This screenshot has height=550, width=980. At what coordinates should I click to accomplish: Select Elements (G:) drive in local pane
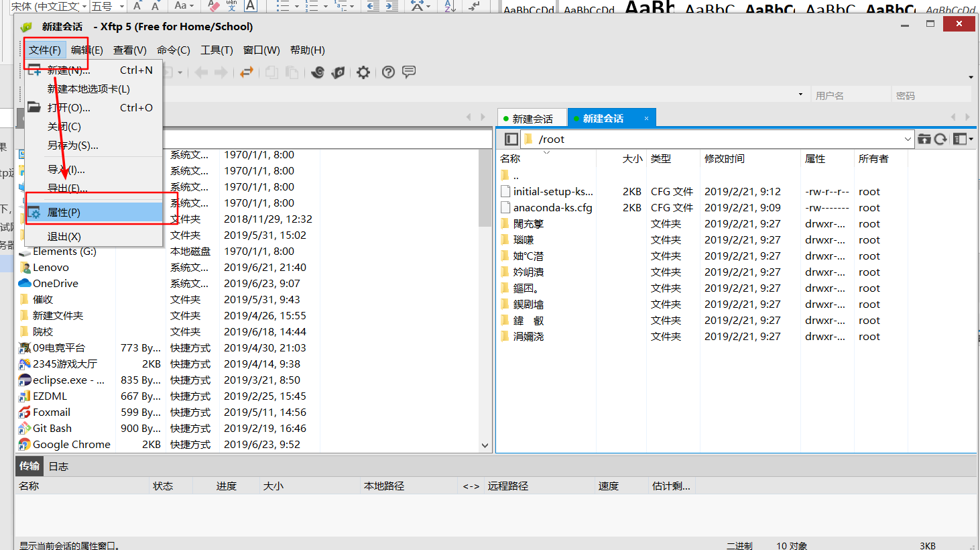[64, 252]
